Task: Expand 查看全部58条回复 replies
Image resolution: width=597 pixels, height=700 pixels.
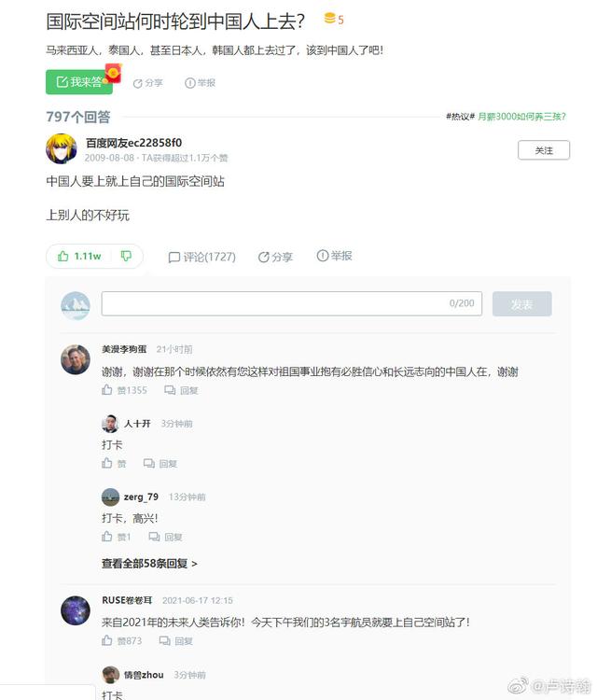Action: coord(149,564)
